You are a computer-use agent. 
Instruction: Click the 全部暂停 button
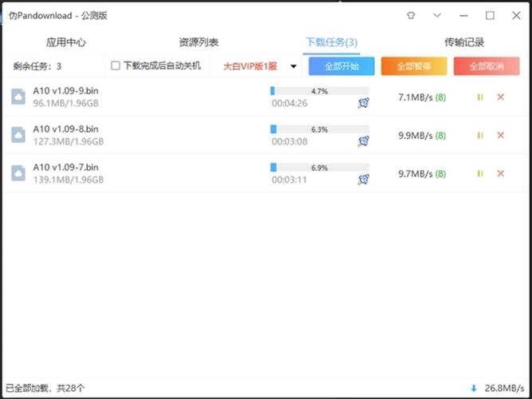pos(414,66)
